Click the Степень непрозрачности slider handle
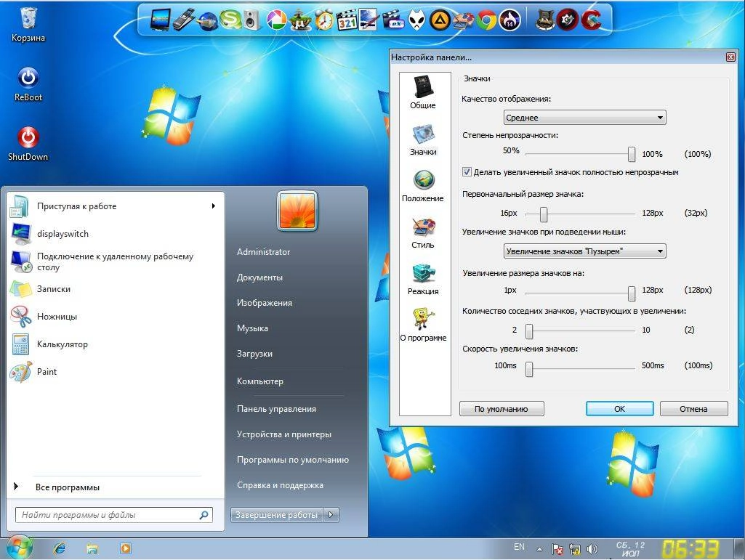 pos(631,154)
